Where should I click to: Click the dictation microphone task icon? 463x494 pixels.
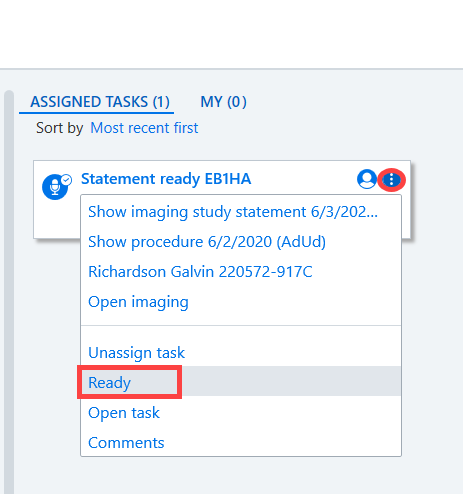56,186
